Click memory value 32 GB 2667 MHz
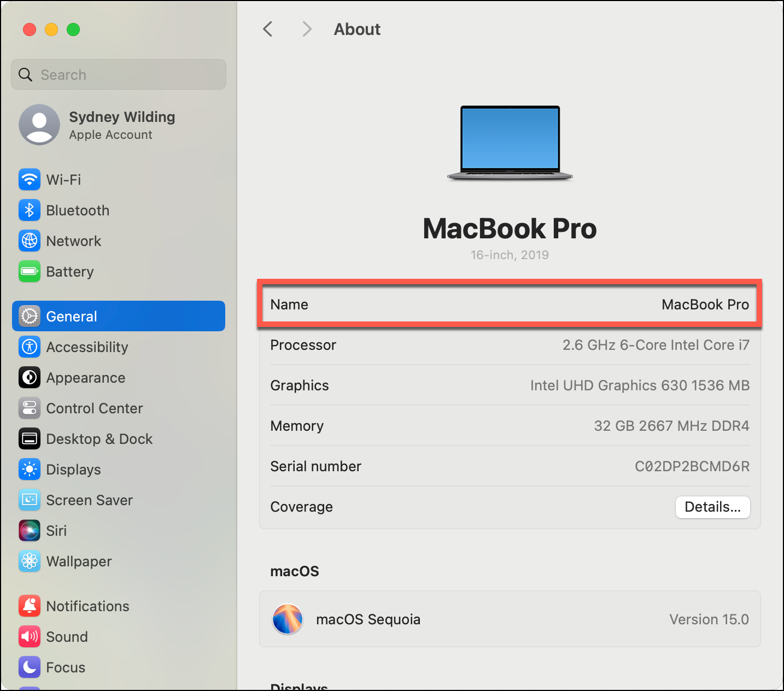784x691 pixels. [672, 426]
